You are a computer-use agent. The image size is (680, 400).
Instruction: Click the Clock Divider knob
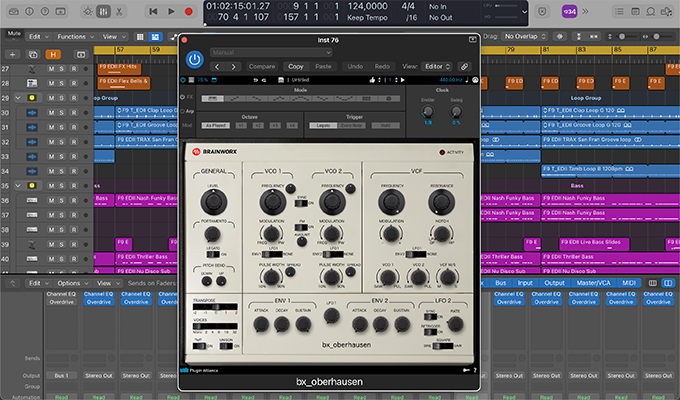(428, 112)
